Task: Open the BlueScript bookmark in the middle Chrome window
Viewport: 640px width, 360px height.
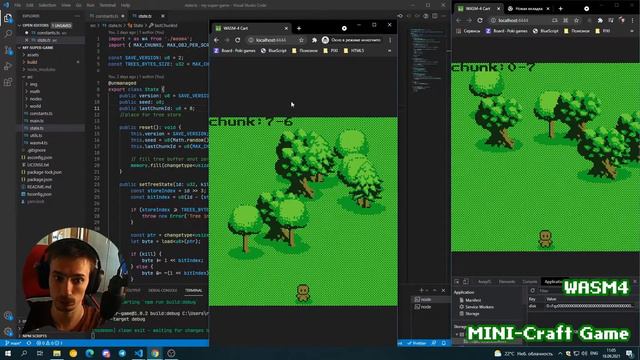Action: 273,51
